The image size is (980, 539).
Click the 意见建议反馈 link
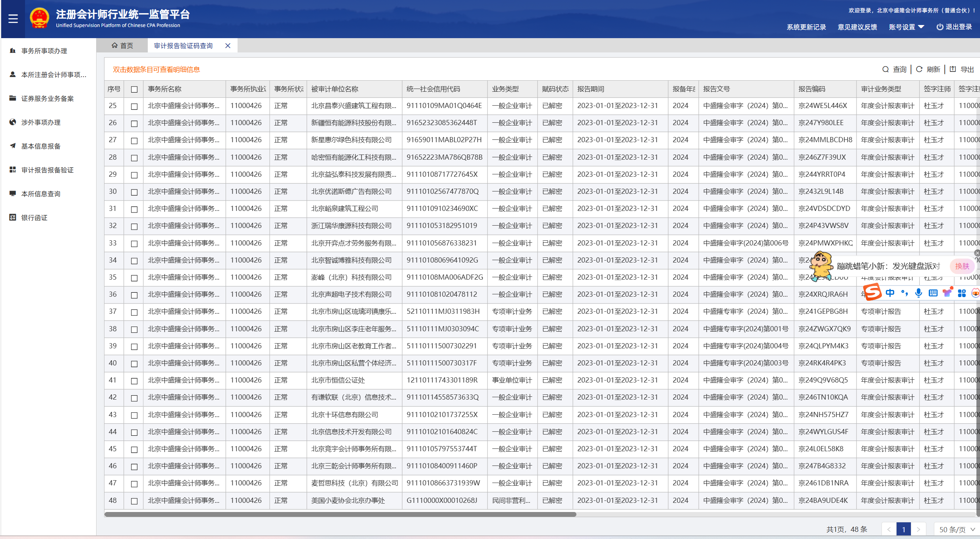tap(857, 27)
